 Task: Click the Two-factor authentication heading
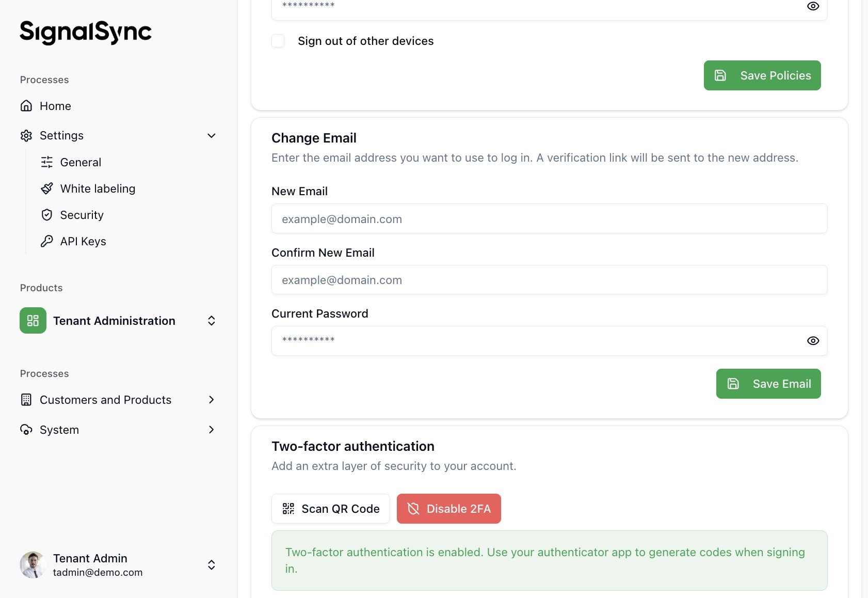[x=353, y=446]
